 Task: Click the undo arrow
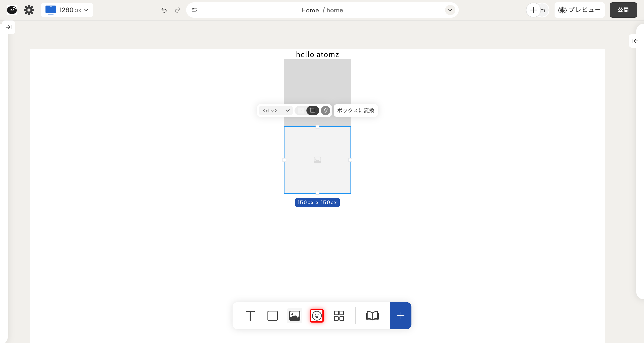[164, 10]
